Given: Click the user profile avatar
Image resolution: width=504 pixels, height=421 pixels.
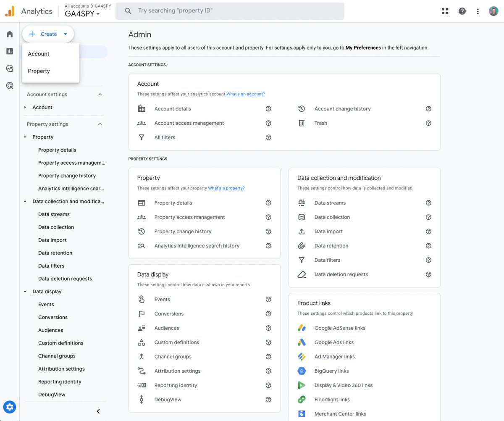Looking at the screenshot, I should [494, 11].
